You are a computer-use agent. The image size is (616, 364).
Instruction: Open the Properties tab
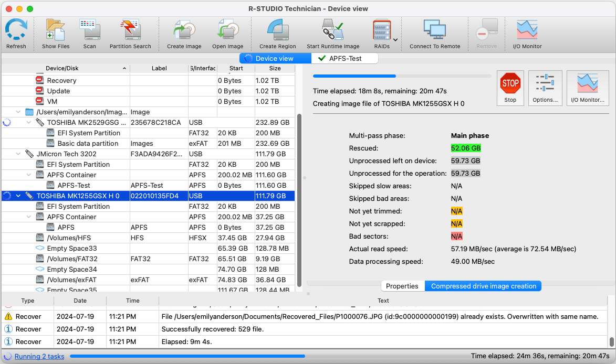coord(402,286)
